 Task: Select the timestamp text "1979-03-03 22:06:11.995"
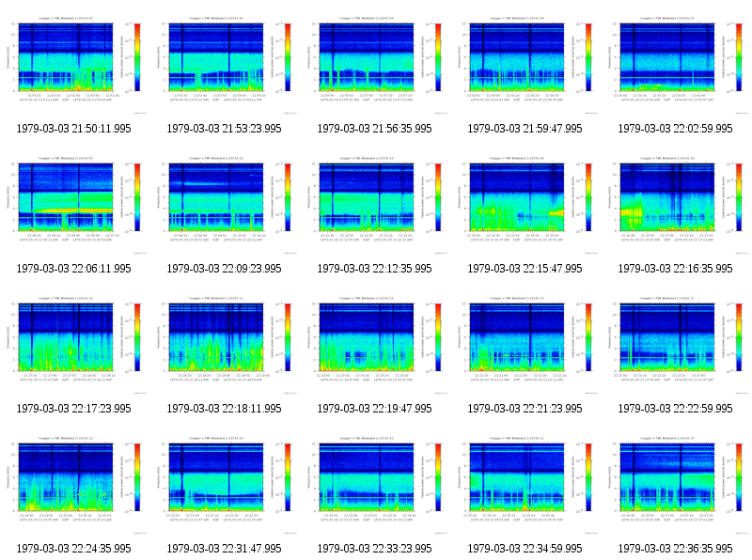coord(73,269)
